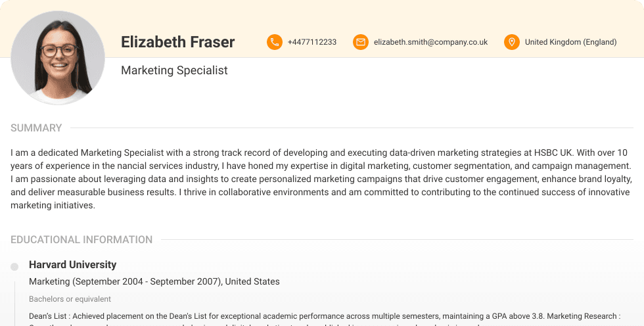644x326 pixels.
Task: Select the Harvard University entry title
Action: (x=72, y=265)
